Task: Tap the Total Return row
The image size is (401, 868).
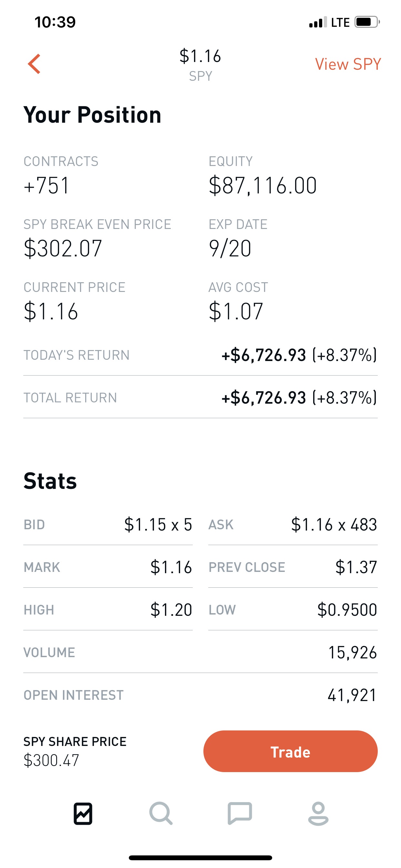Action: (x=200, y=398)
